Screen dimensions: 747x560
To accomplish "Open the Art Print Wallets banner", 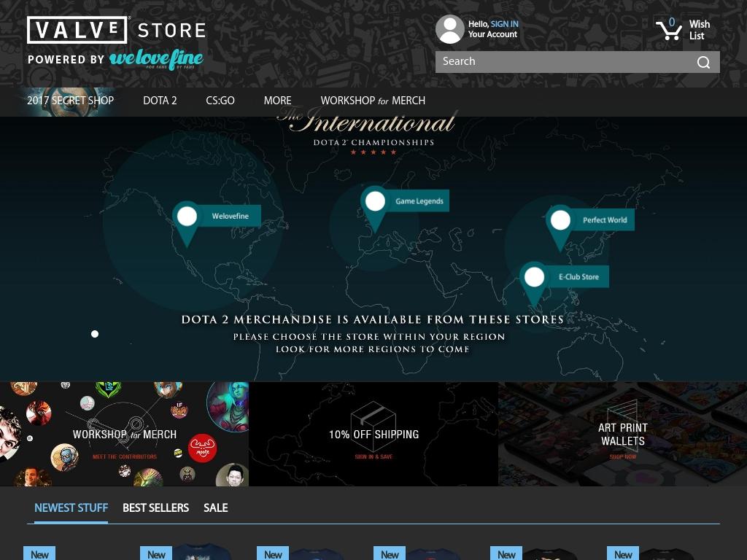I will click(x=622, y=435).
